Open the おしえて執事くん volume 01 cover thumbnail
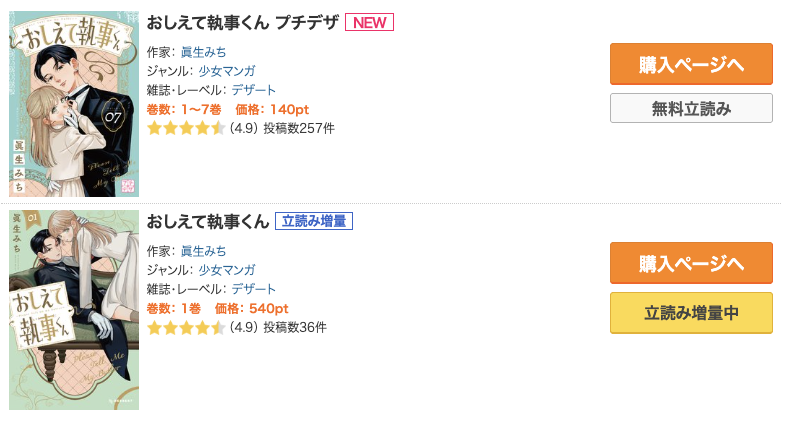This screenshot has width=789, height=423. point(74,310)
